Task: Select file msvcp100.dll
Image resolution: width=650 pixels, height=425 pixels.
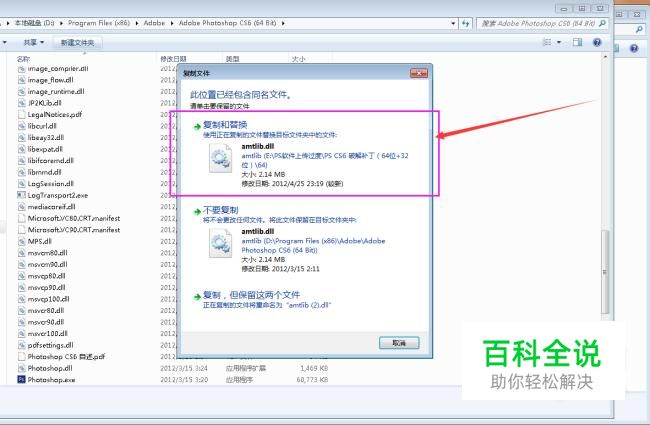Action: click(x=48, y=299)
